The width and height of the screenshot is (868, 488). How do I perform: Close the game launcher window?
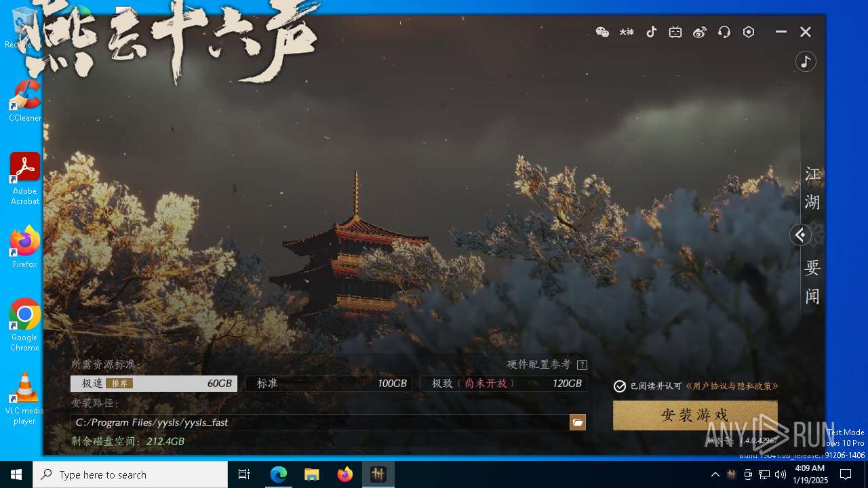point(806,32)
